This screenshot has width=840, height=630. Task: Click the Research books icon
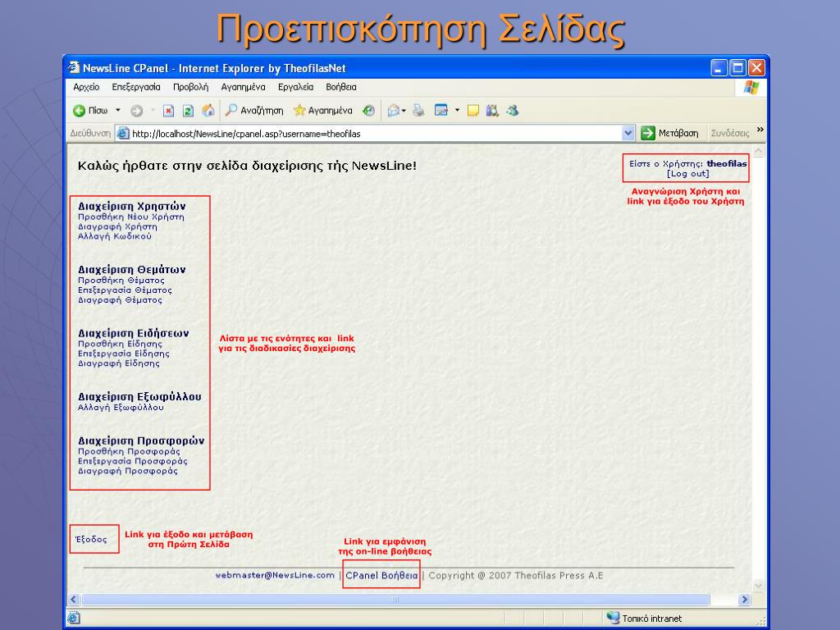[492, 111]
